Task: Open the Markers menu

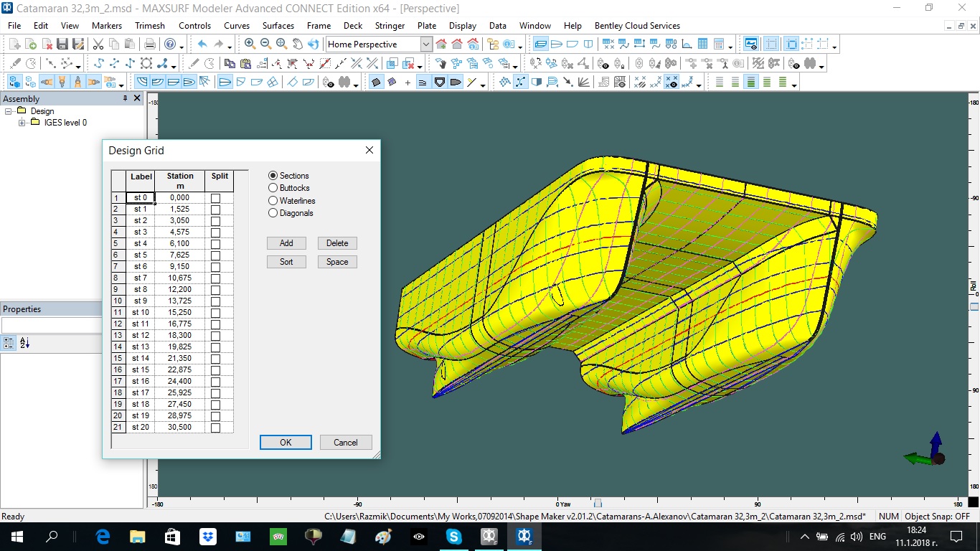Action: tap(107, 26)
